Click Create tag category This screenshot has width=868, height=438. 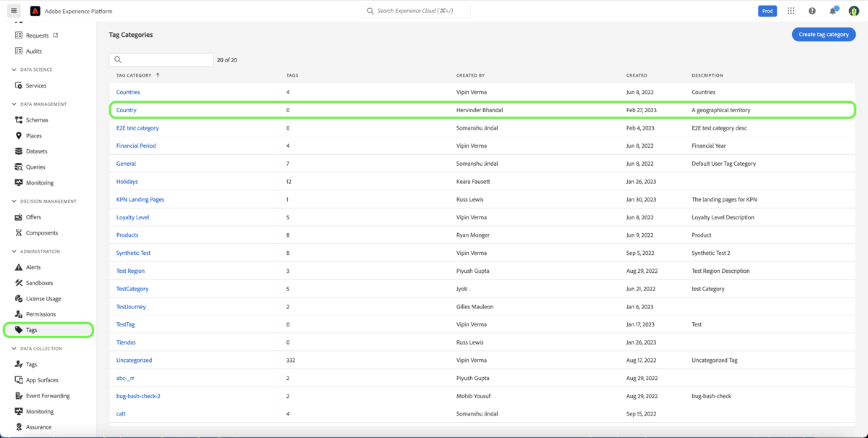823,34
